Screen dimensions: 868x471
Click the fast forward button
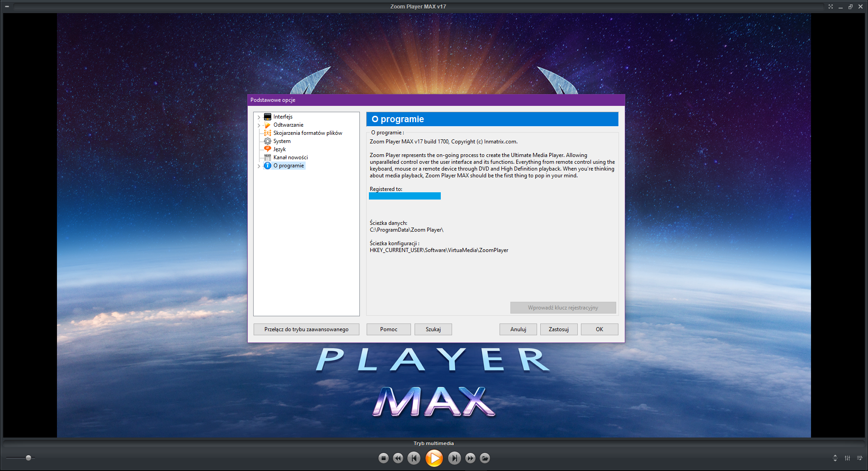pos(470,458)
